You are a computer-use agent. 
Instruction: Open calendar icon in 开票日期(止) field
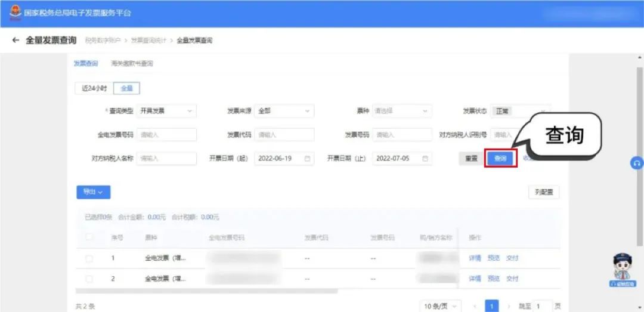click(x=425, y=159)
